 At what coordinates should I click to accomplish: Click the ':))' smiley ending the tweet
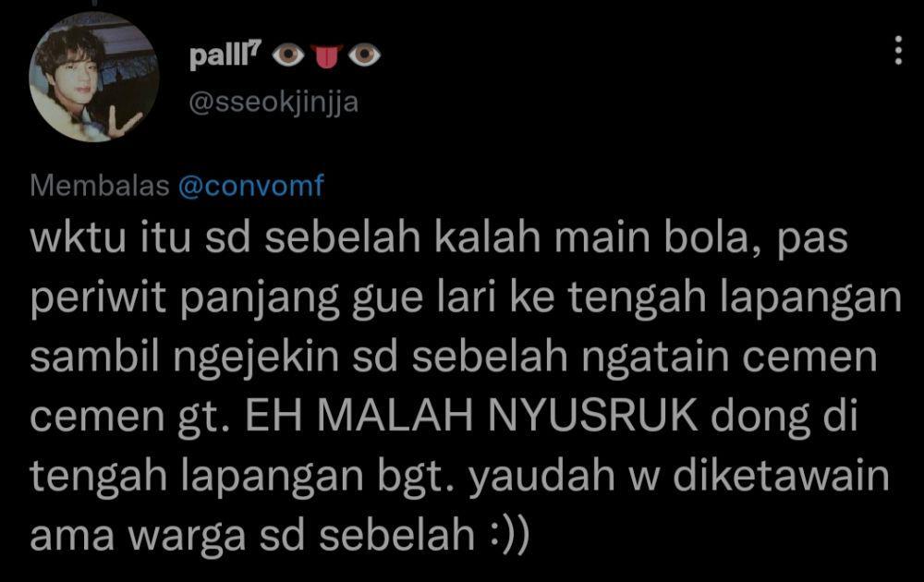(x=510, y=535)
